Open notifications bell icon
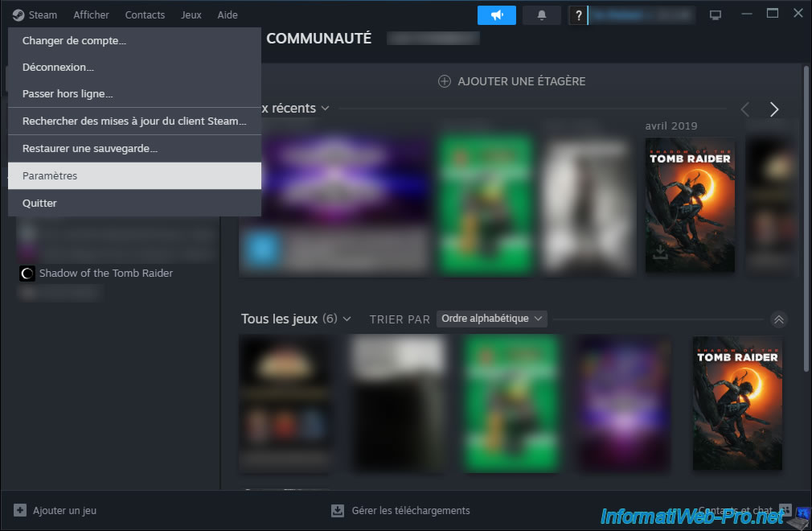Screen dimensions: 812x531 (x=542, y=15)
